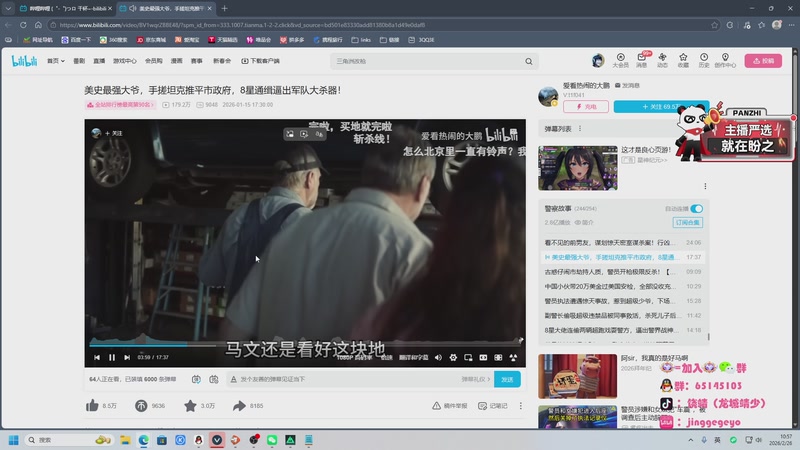This screenshot has width=800, height=450.
Task: Open the more options dots below video
Action: point(520,406)
